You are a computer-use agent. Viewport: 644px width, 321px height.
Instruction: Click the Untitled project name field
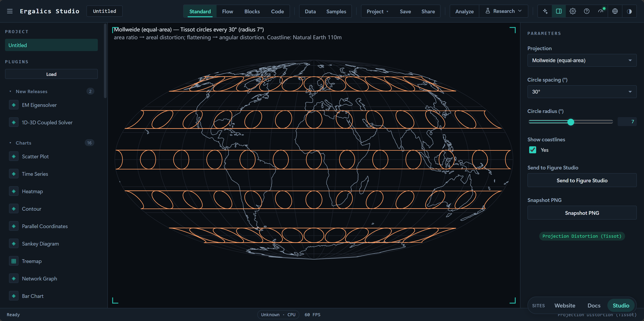[x=105, y=11]
